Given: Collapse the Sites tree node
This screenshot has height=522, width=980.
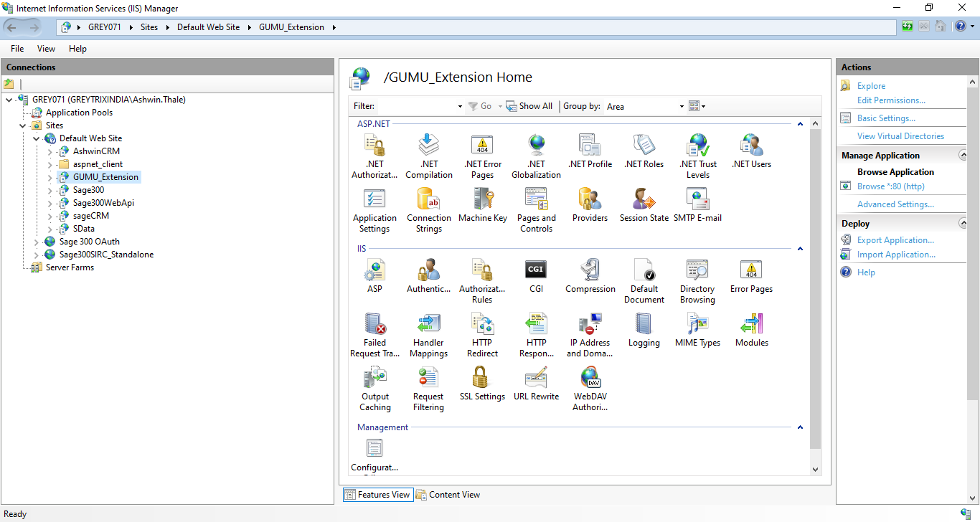Looking at the screenshot, I should [23, 125].
